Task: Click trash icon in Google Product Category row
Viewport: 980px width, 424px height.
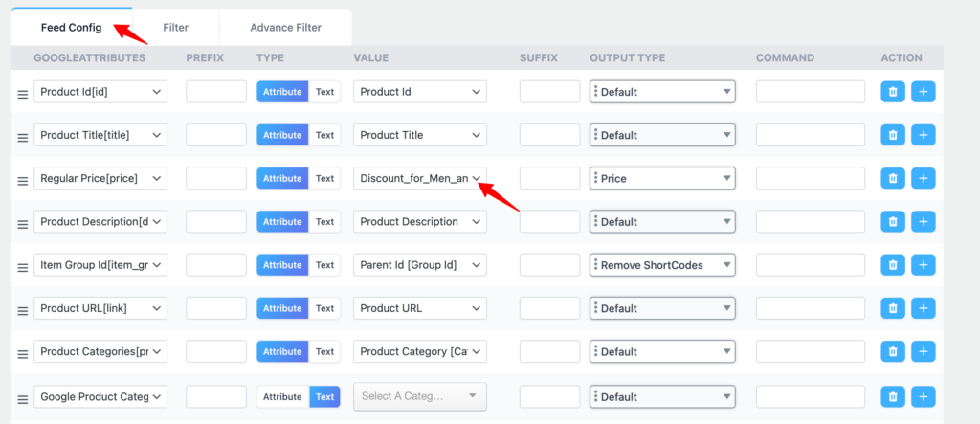Action: pyautogui.click(x=893, y=396)
